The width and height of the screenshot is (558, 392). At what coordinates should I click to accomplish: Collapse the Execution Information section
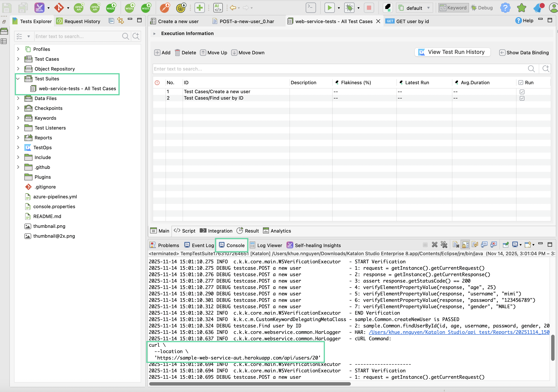click(x=155, y=33)
